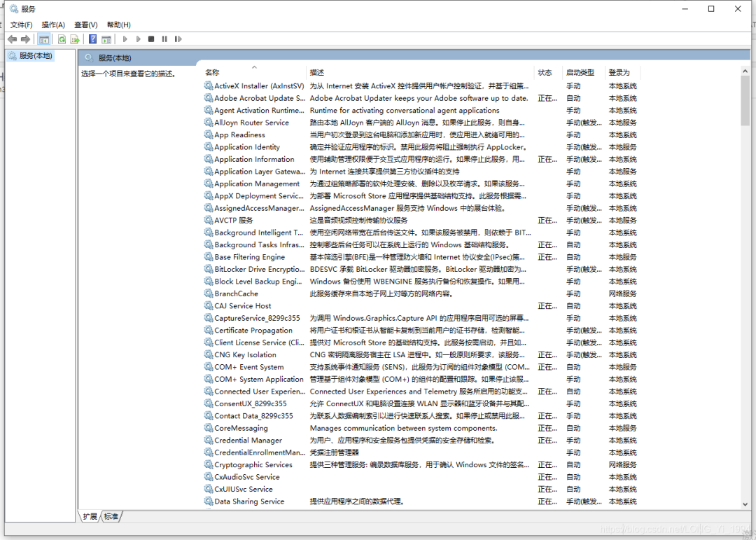Image resolution: width=756 pixels, height=540 pixels.
Task: Click the Refresh icon in the toolbar
Action: click(x=62, y=39)
